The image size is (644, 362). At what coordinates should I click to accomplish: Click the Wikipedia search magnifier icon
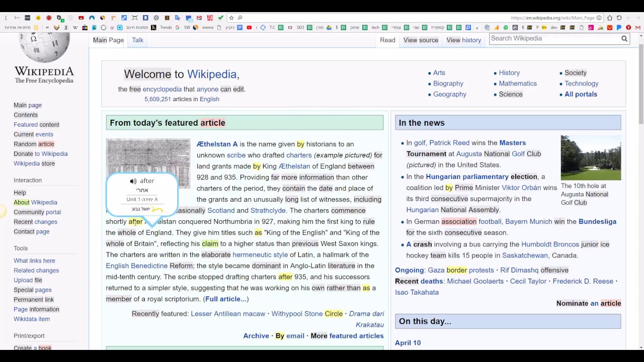(x=624, y=39)
